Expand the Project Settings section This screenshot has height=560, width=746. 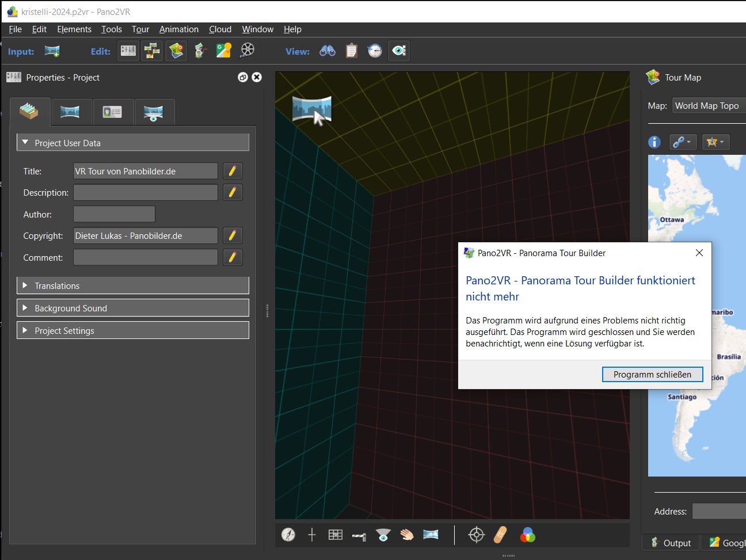pyautogui.click(x=133, y=330)
